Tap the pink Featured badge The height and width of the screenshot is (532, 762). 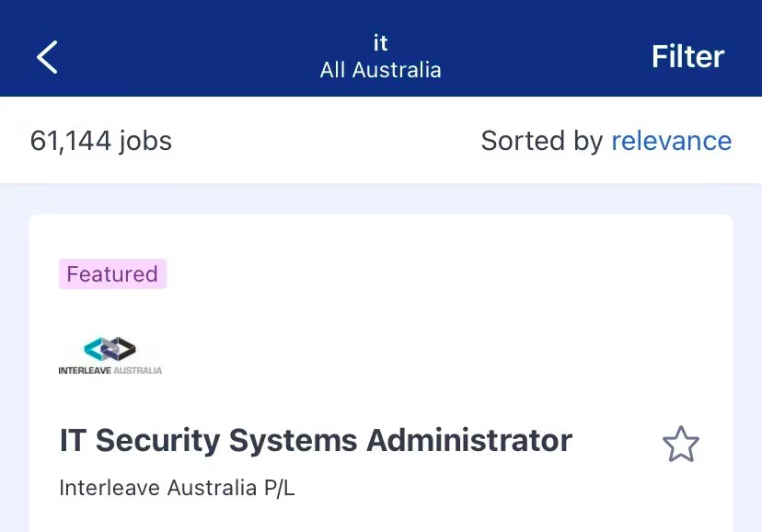pos(113,274)
